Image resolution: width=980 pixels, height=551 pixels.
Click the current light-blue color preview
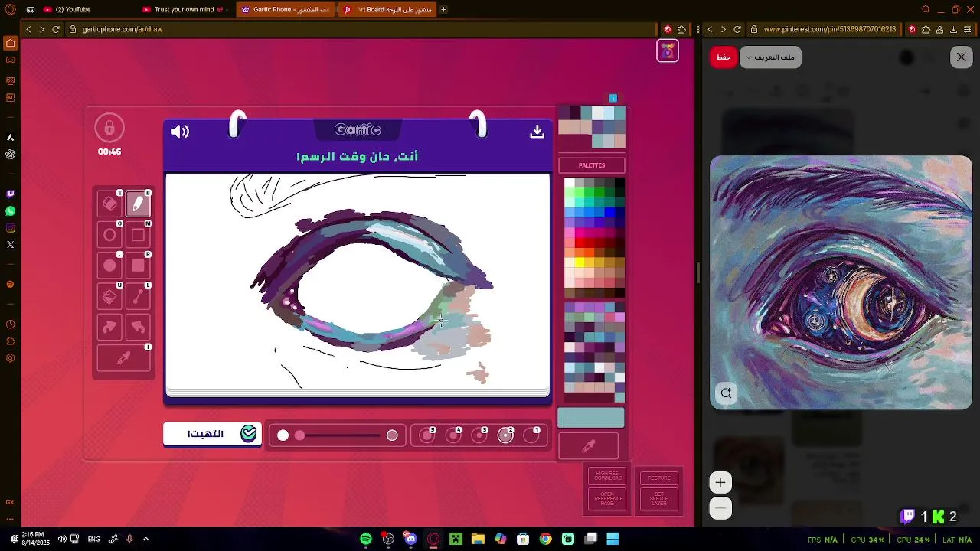(x=590, y=418)
